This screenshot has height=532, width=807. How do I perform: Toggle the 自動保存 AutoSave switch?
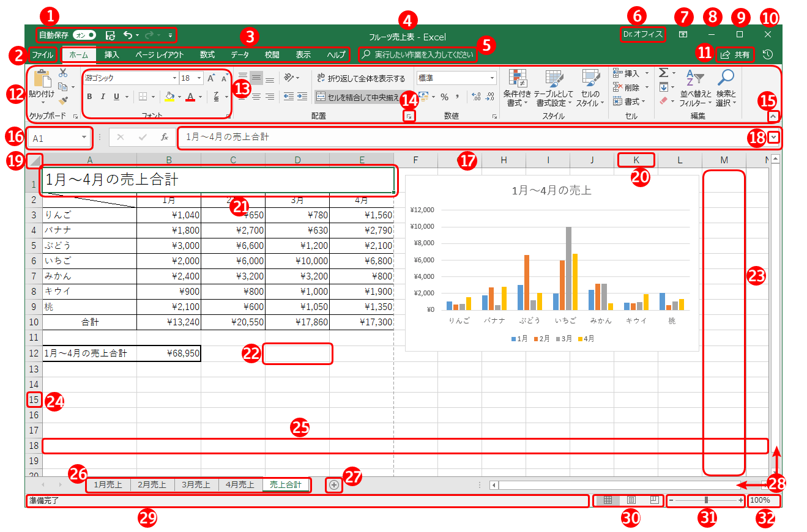click(85, 35)
